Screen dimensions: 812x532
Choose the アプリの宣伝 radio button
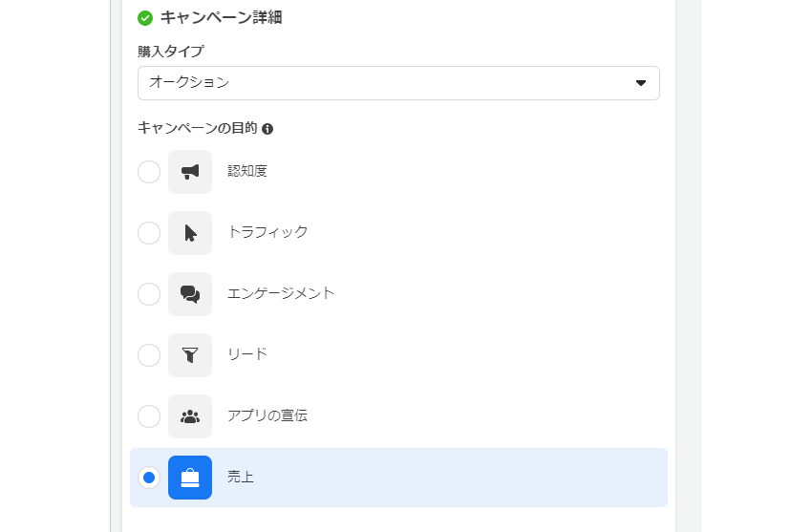coord(149,416)
